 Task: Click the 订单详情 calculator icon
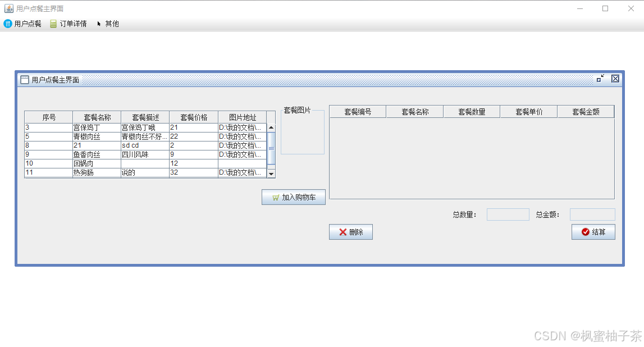[x=53, y=24]
